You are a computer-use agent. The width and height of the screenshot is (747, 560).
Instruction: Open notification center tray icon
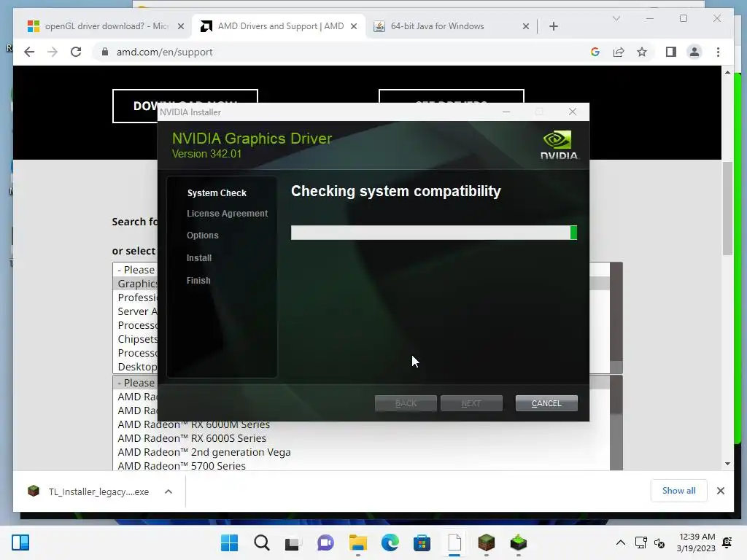727,542
